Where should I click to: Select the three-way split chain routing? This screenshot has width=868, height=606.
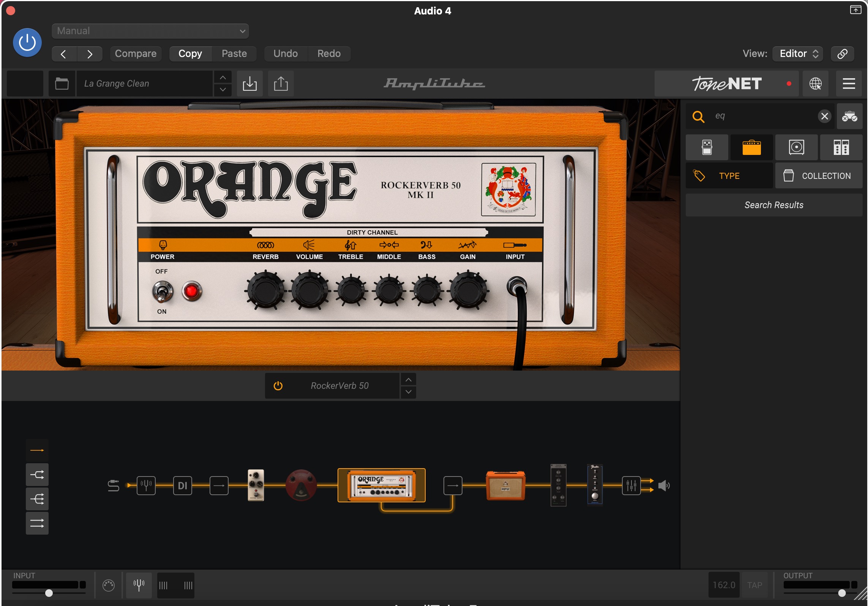pos(37,499)
